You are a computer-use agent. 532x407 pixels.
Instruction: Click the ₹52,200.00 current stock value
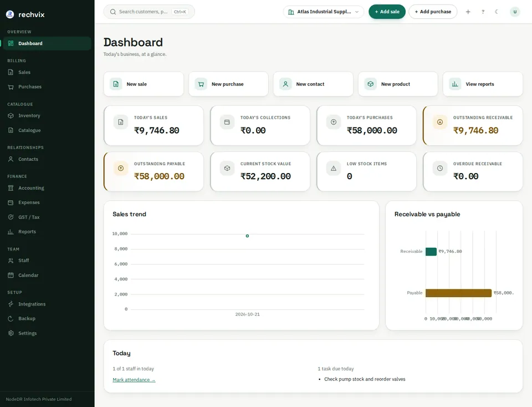(265, 176)
